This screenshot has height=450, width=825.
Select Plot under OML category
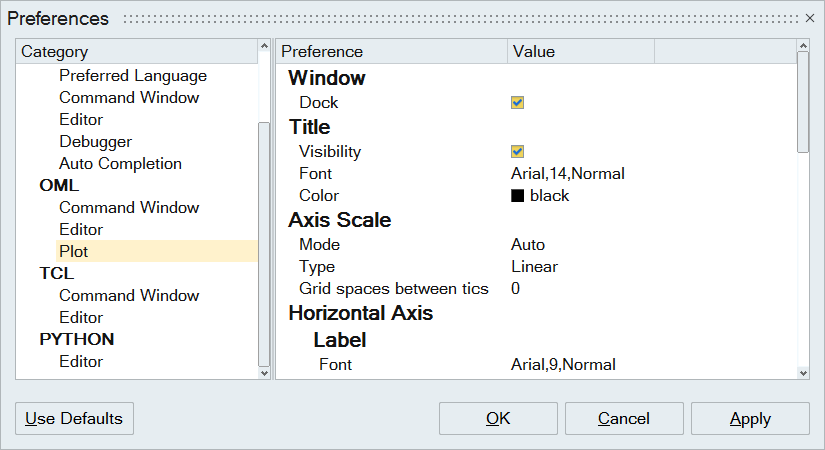pyautogui.click(x=75, y=251)
